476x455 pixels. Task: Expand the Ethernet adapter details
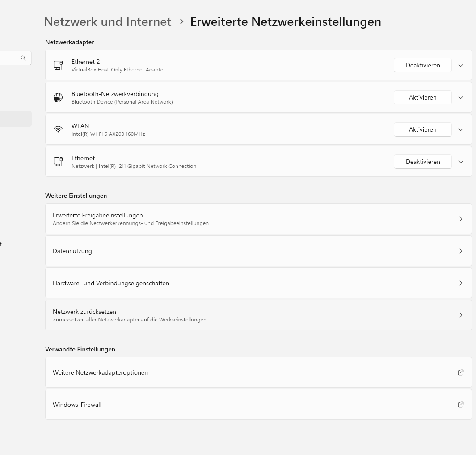coord(461,162)
